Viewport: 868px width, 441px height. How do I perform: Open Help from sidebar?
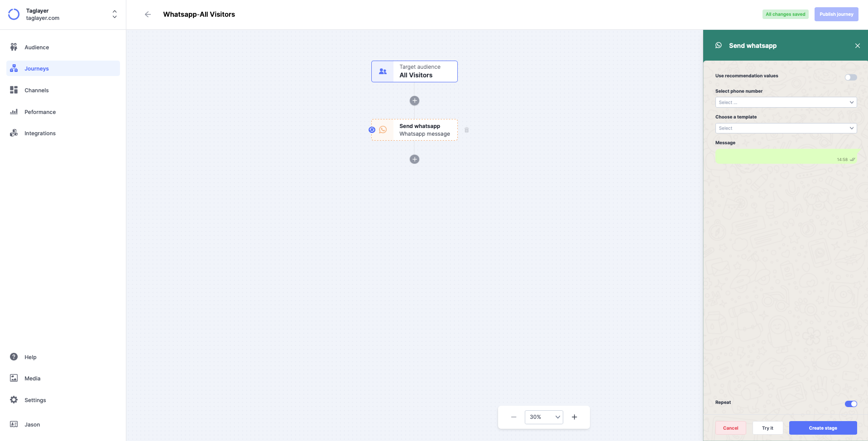click(x=30, y=357)
